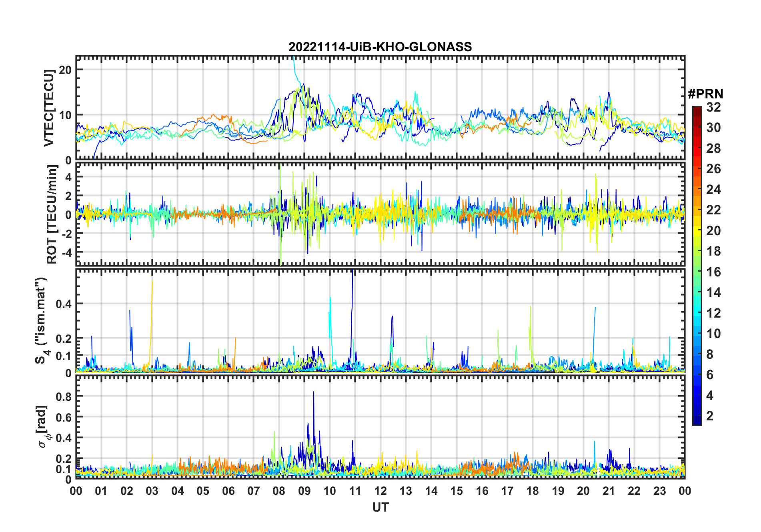This screenshot has height=532, width=761.
Task: Click colorbar tick label 32
Action: (713, 107)
